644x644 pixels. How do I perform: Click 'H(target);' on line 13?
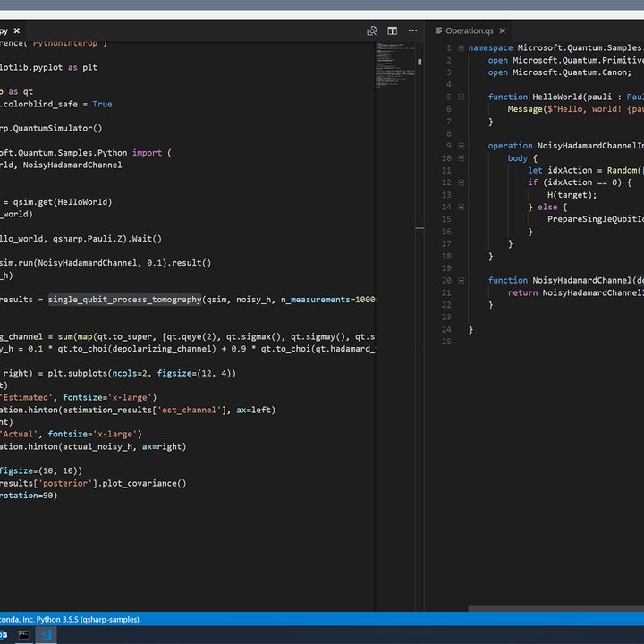[x=572, y=195]
